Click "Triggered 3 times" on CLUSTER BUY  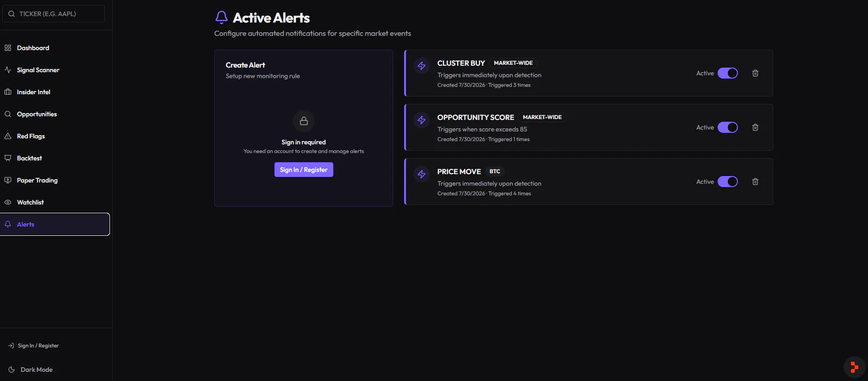(509, 85)
